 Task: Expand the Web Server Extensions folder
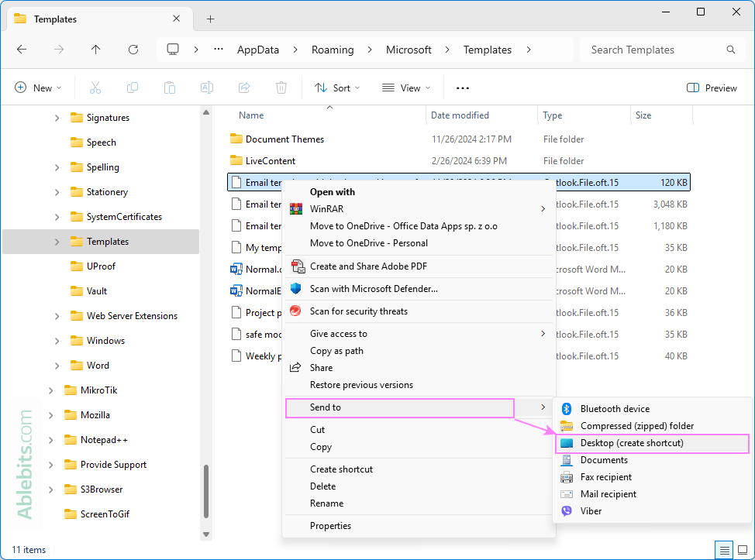tap(57, 316)
